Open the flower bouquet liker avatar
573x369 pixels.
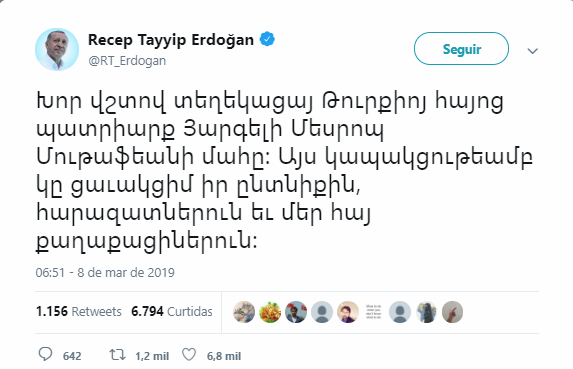point(270,312)
